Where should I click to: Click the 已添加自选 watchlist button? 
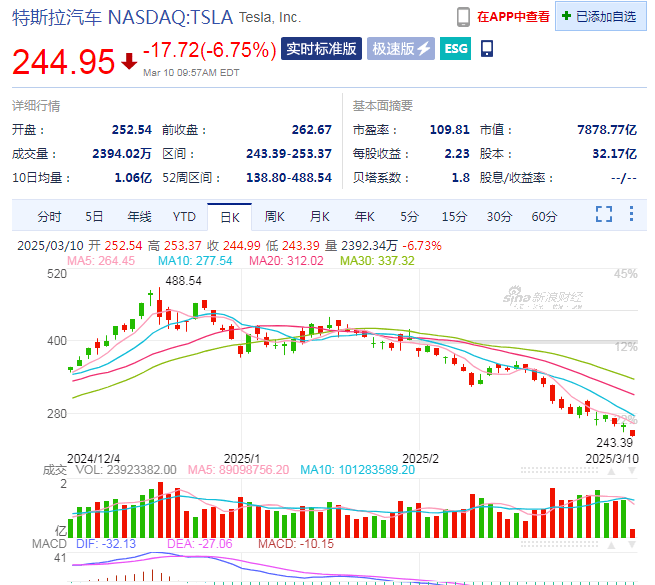coord(600,16)
